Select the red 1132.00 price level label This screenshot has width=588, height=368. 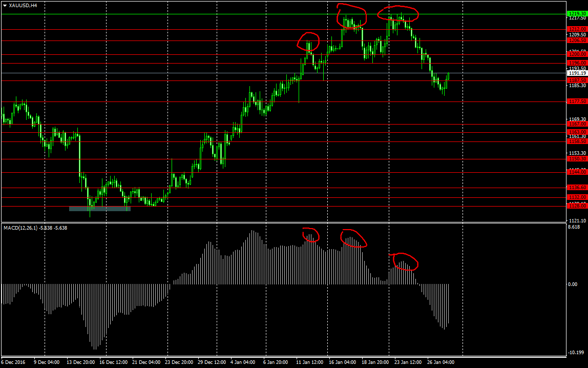click(577, 197)
